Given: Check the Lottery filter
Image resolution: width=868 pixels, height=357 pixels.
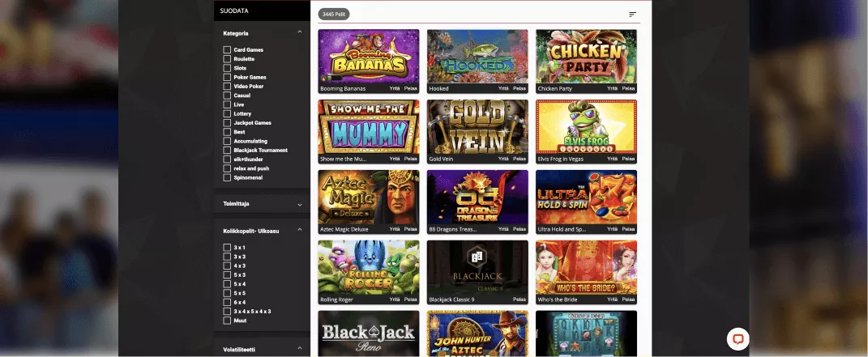Looking at the screenshot, I should [227, 114].
